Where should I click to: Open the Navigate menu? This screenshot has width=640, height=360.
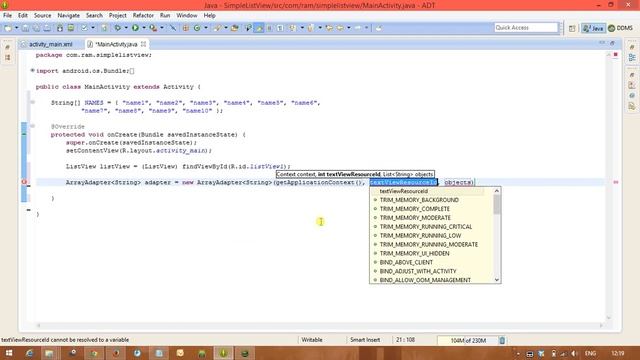(69, 16)
